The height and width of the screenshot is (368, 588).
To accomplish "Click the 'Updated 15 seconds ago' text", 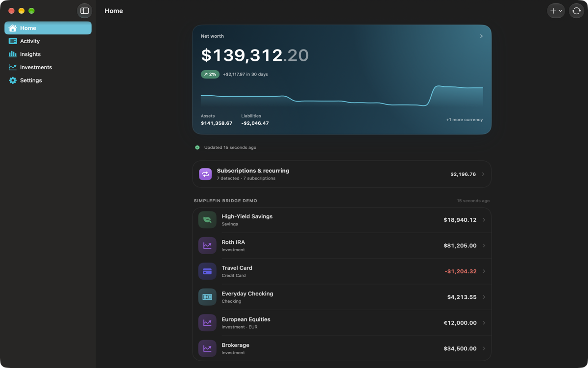I will click(x=230, y=147).
